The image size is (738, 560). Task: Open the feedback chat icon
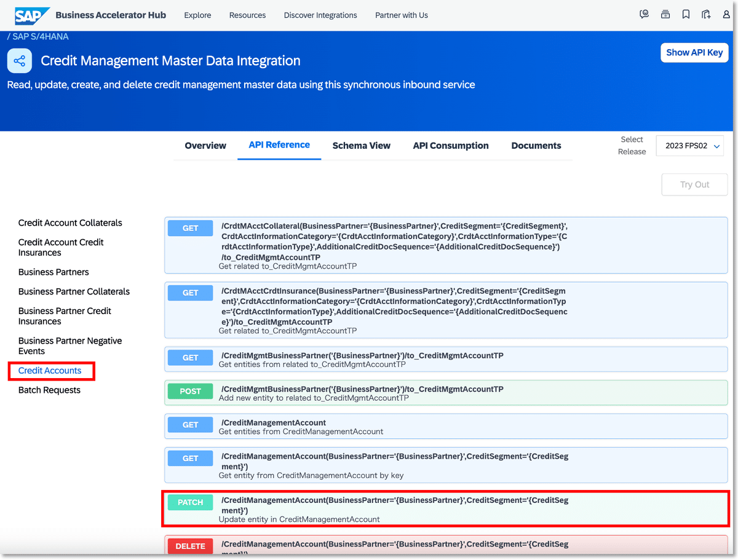pos(644,15)
